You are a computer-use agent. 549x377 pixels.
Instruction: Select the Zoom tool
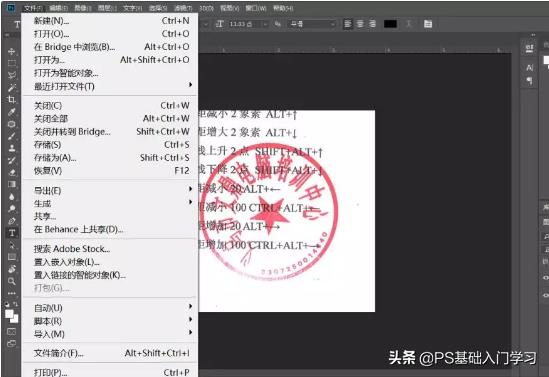pos(12,281)
